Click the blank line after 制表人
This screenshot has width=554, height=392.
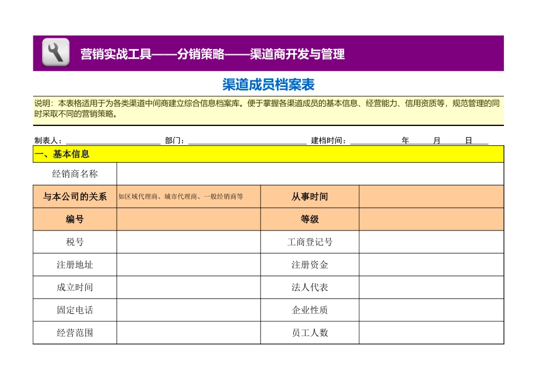[113, 140]
